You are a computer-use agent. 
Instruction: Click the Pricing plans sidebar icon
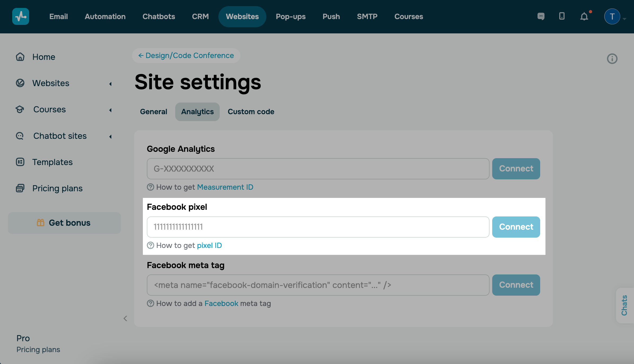click(20, 188)
